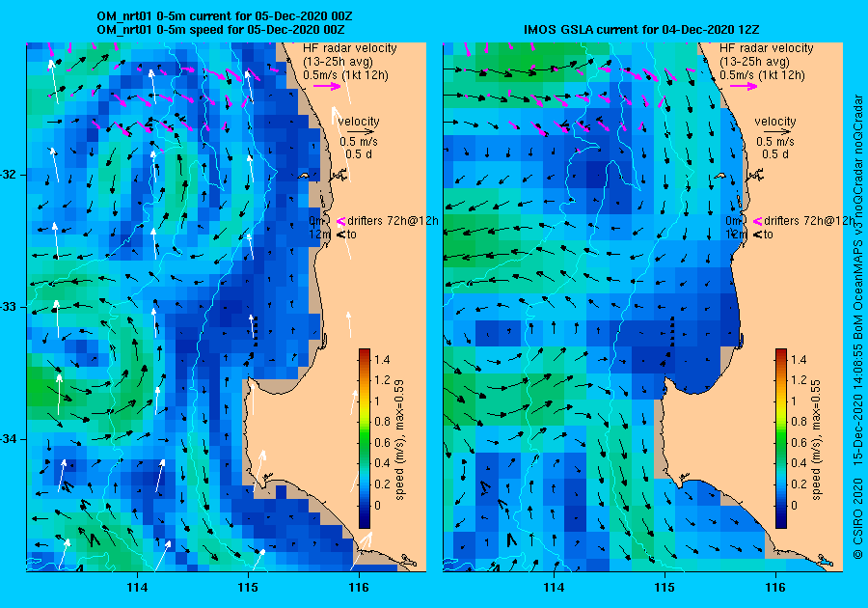Click the 'velocity' label in IMOS GSLA map

pyautogui.click(x=775, y=122)
